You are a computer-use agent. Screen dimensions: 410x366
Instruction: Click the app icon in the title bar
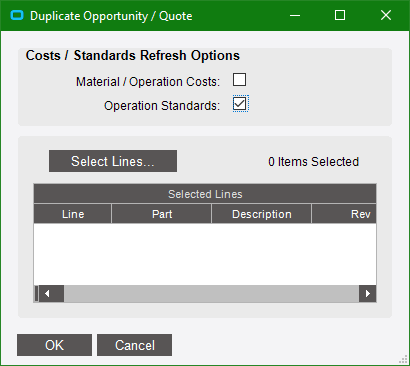tap(17, 15)
